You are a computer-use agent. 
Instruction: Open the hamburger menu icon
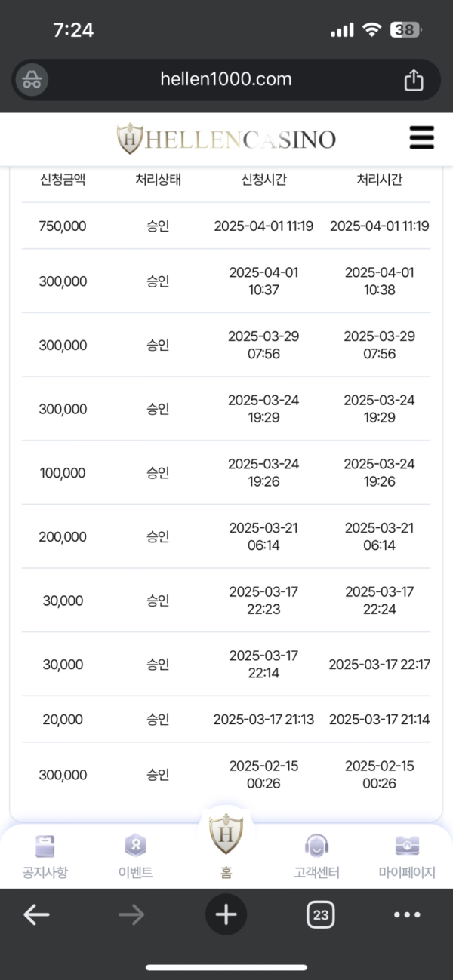click(421, 138)
